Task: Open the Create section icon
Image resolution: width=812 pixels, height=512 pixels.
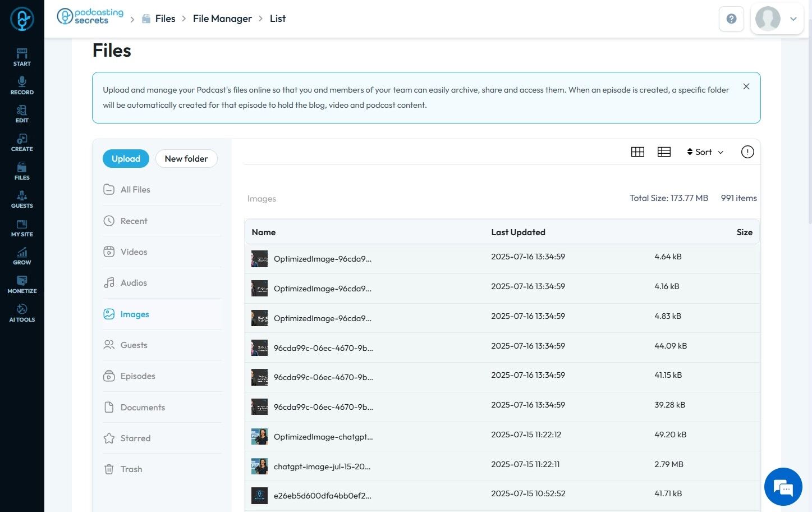Action: tap(22, 142)
